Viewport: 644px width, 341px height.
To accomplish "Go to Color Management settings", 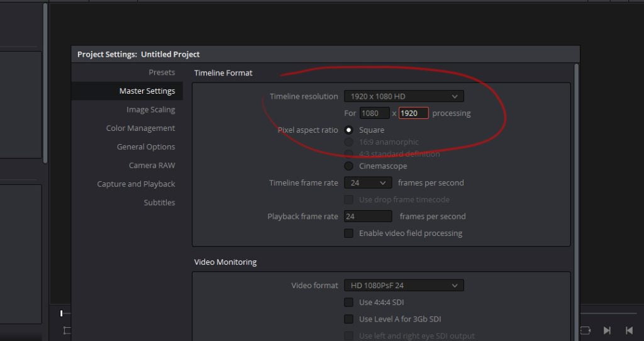I will pos(140,128).
